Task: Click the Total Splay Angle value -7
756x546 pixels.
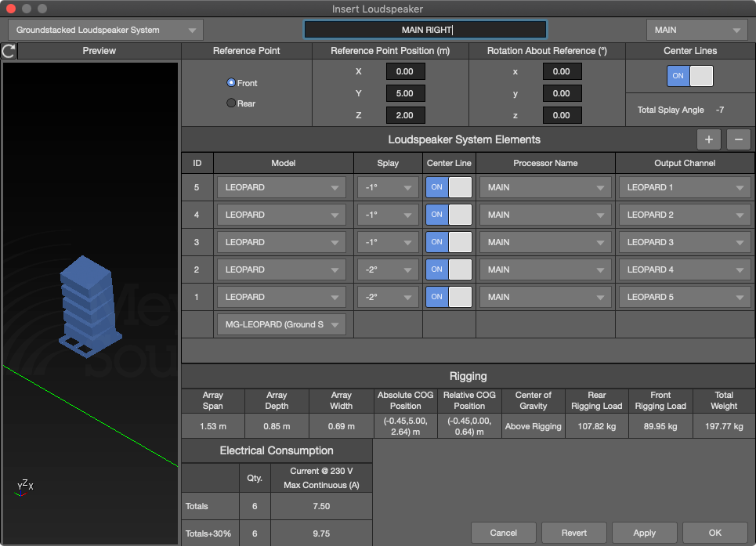Action: (720, 110)
